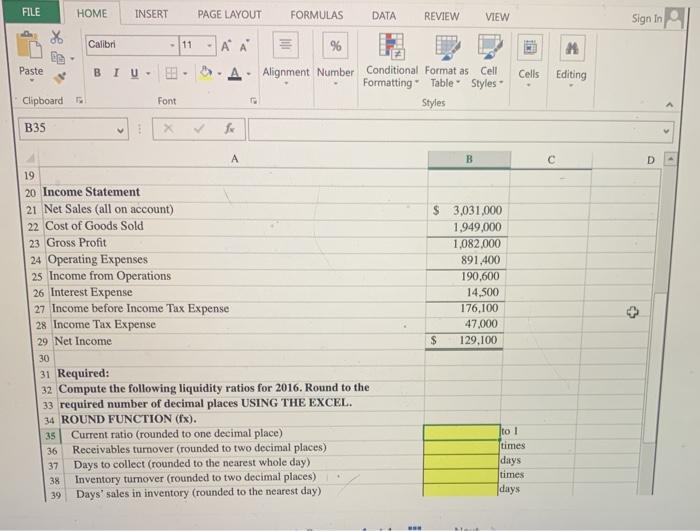The width and height of the screenshot is (700, 531).
Task: Open the Cells group button
Action: [529, 60]
